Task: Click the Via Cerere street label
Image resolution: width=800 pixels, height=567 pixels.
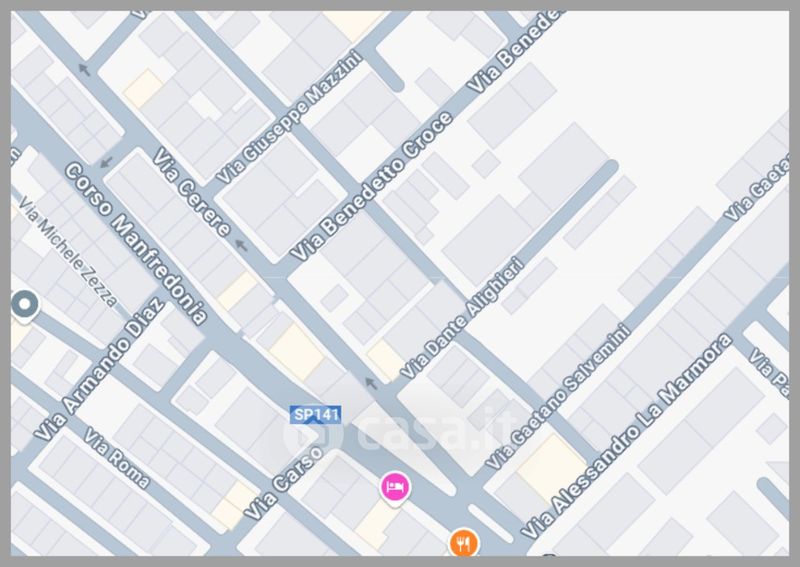Action: (x=192, y=193)
